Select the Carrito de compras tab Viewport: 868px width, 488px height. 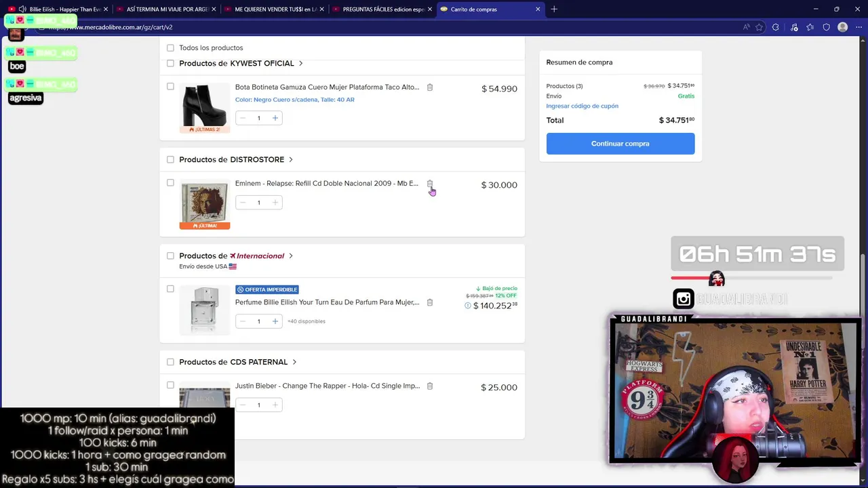(x=490, y=9)
